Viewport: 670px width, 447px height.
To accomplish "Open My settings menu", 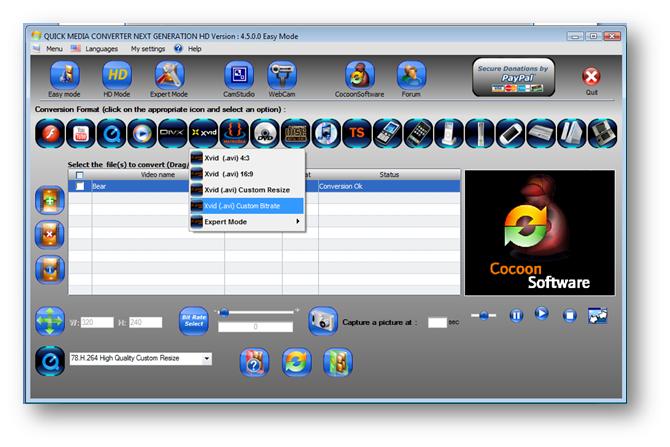I will [x=148, y=49].
